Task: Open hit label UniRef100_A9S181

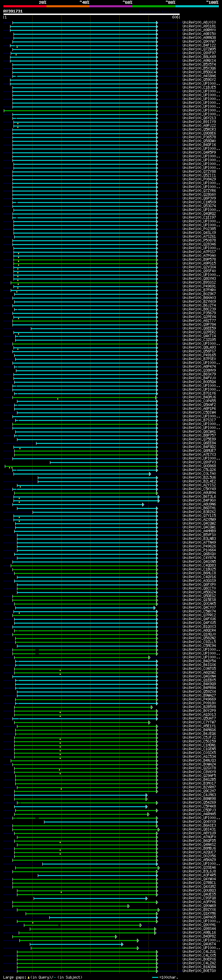Action: (199, 26)
